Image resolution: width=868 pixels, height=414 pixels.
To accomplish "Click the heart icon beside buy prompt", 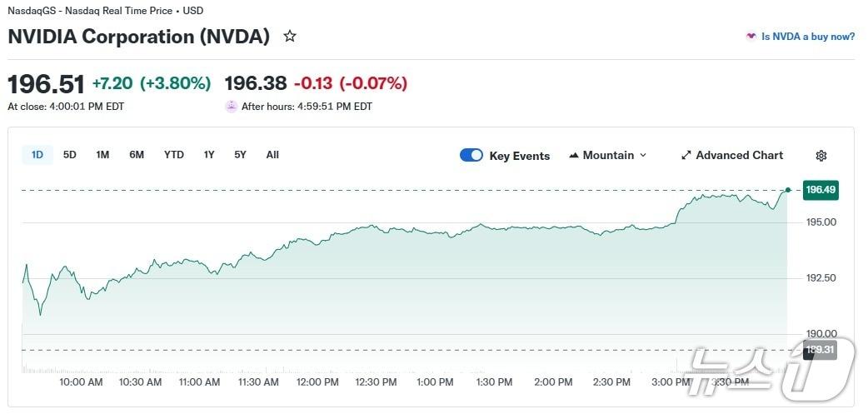I will [751, 37].
